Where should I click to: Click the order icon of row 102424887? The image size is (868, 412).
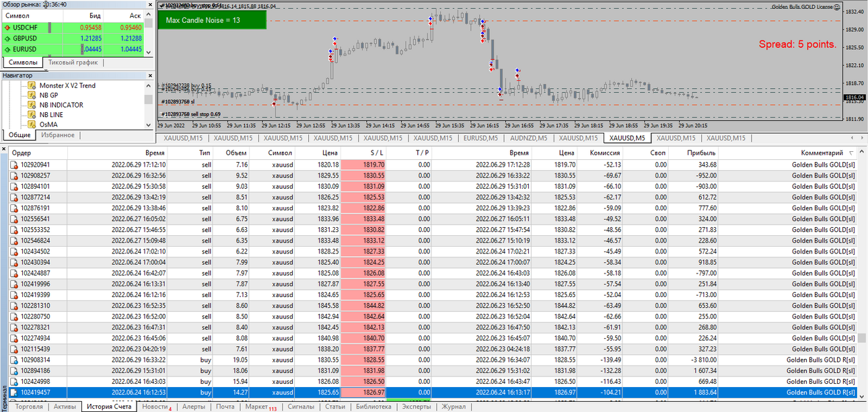pos(13,274)
